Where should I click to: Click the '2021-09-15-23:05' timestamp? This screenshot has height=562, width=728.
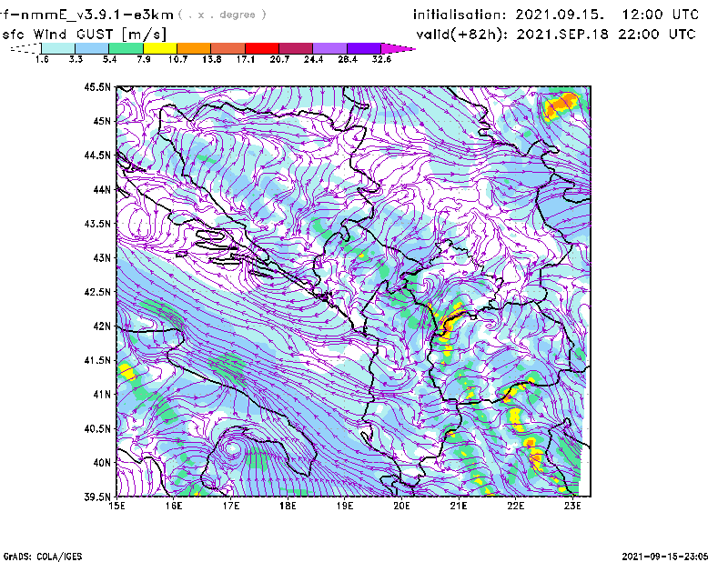click(665, 557)
